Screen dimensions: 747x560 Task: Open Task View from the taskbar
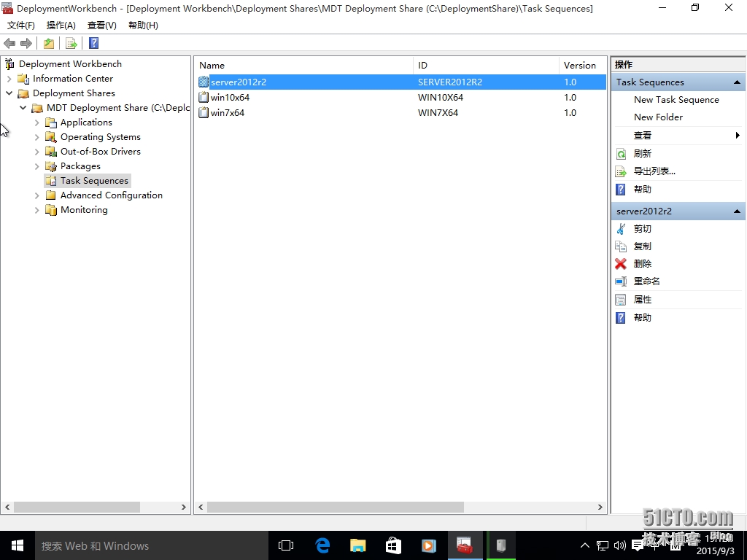[286, 545]
